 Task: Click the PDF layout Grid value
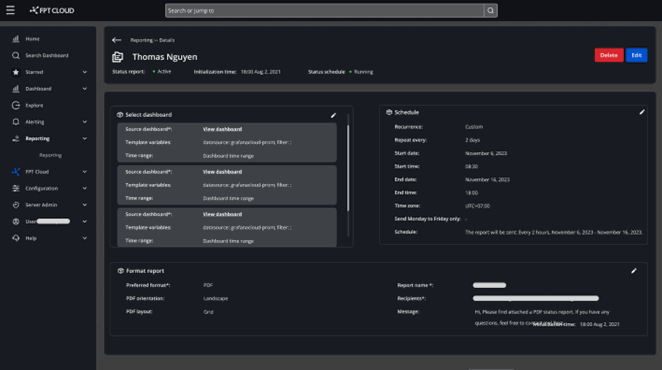[x=208, y=312]
